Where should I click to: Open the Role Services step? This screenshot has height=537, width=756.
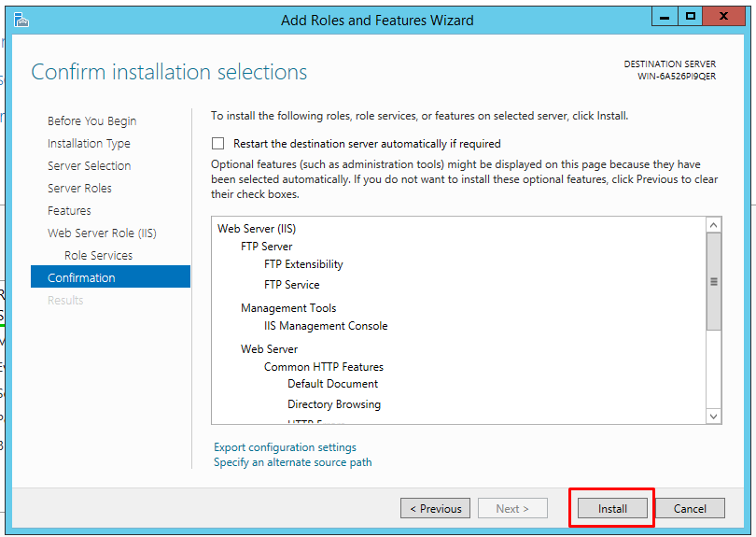tap(98, 255)
